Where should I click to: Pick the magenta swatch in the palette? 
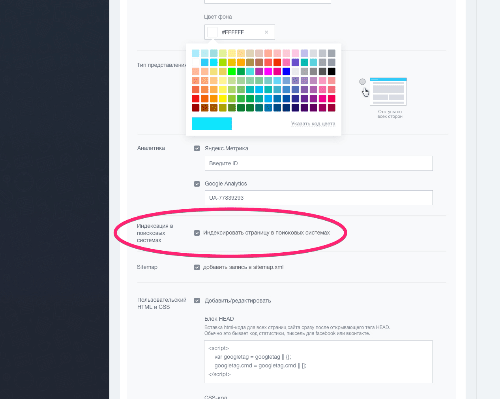tap(268, 71)
